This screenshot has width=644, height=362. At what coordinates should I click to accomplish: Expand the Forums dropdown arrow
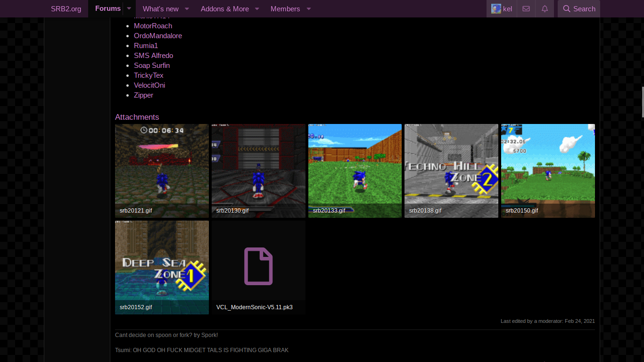129,8
